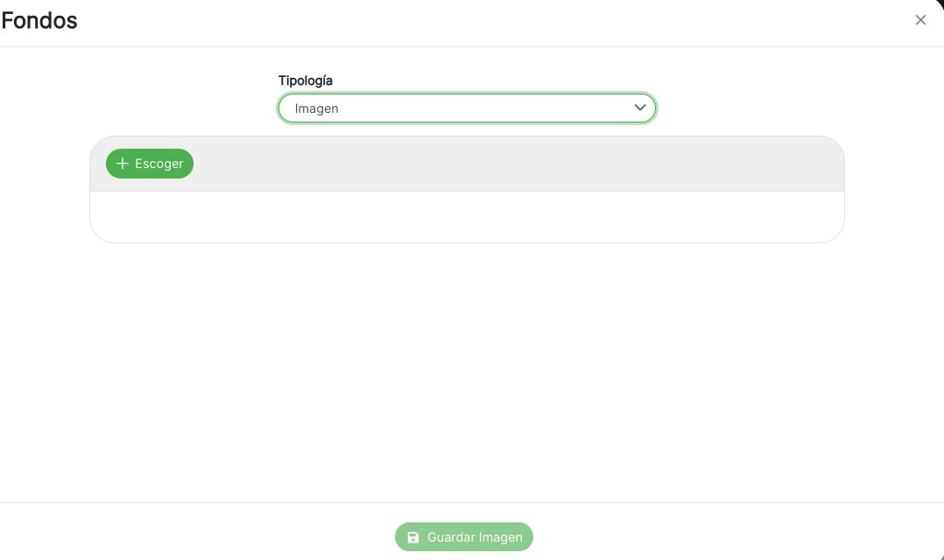Click the Escoger button

(x=150, y=164)
